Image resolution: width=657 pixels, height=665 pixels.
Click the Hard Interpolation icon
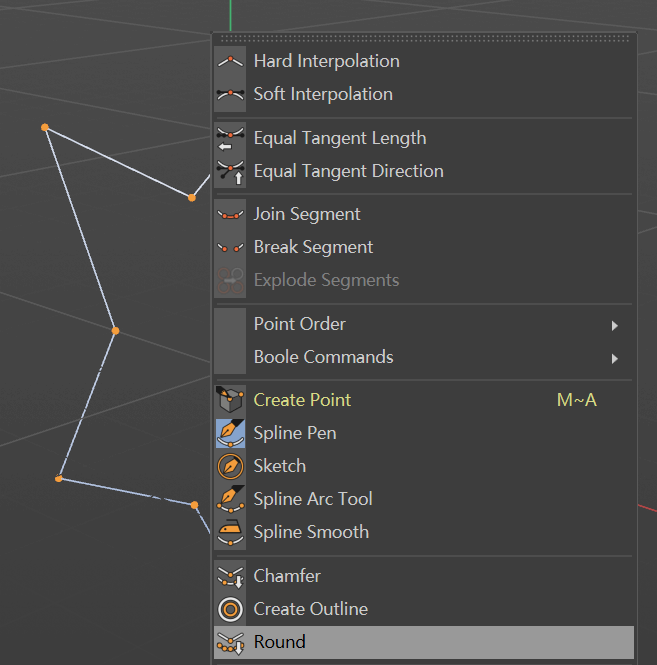pyautogui.click(x=230, y=61)
